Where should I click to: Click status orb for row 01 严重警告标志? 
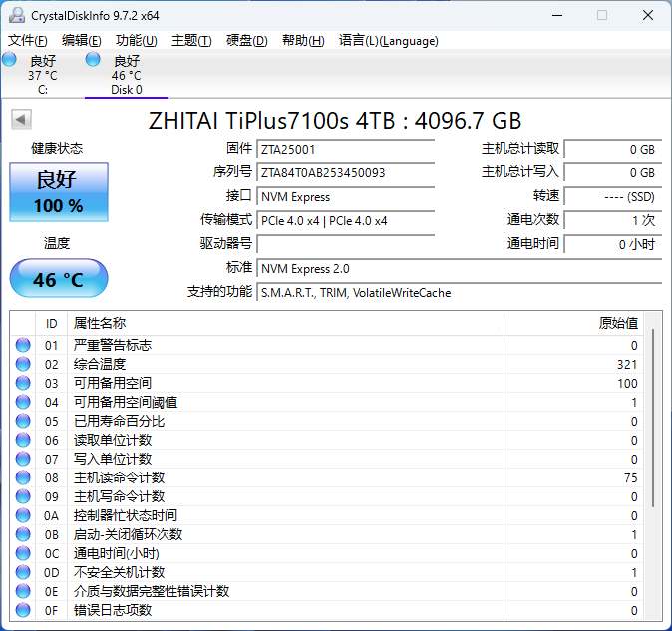(x=23, y=345)
